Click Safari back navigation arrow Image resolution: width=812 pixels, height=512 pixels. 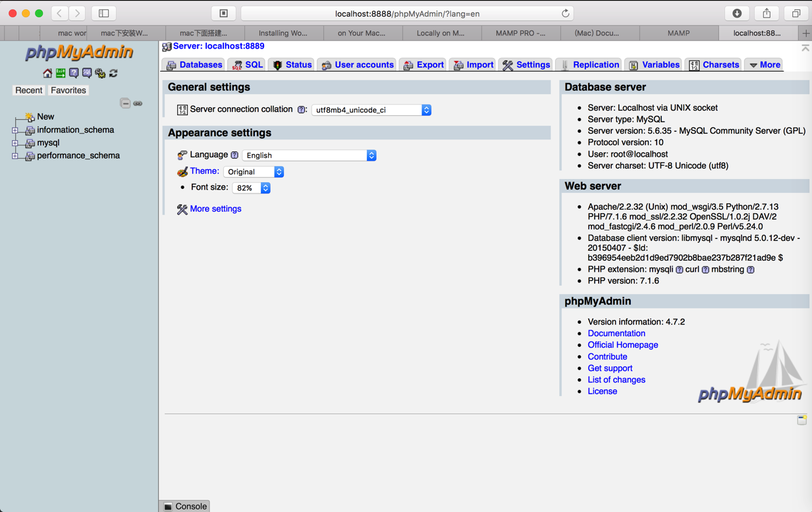(60, 13)
